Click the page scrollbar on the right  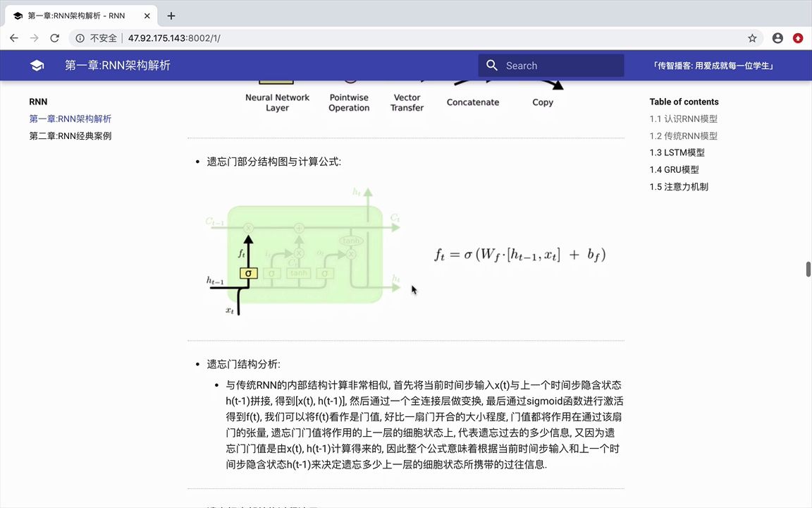[x=808, y=268]
